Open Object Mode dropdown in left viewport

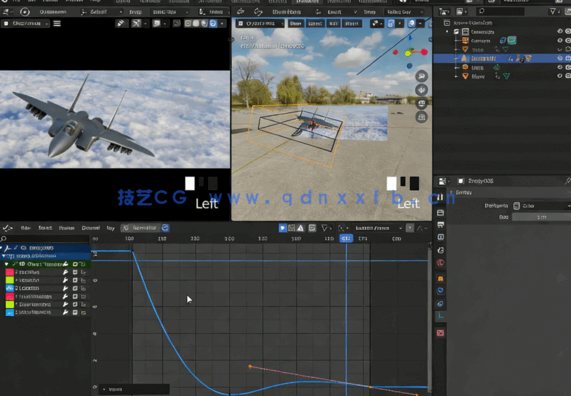click(26, 24)
